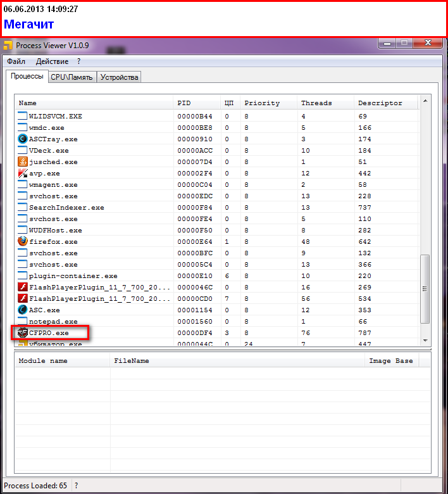Click the firefox.exe Firefox icon

[22, 241]
